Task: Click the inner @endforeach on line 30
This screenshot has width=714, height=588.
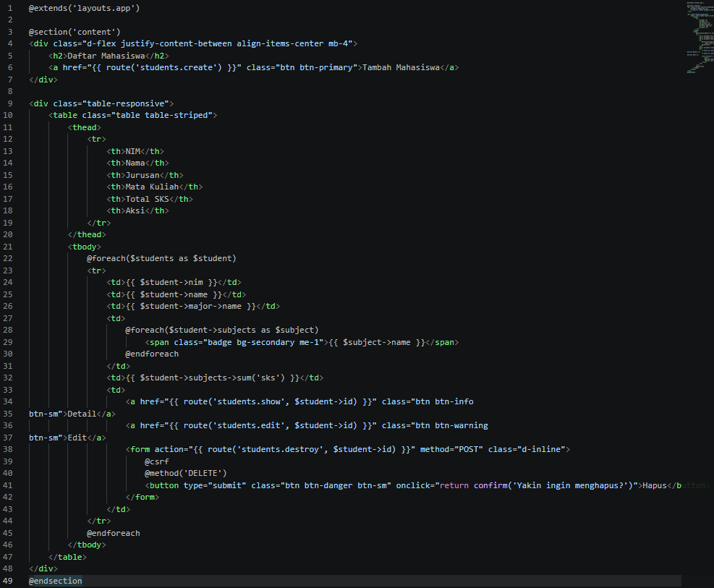Action: tap(152, 354)
